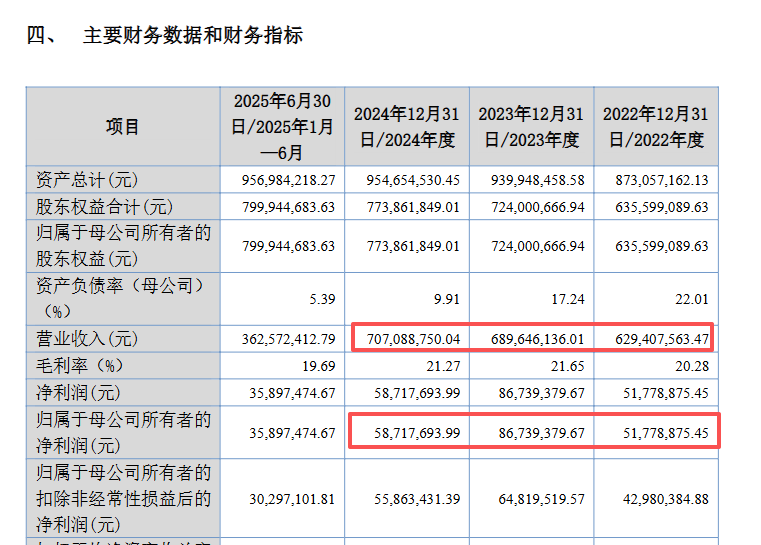Viewport: 761px width, 545px height.
Task: Click the 2024 revenue value 707,088,750.04
Action: 408,339
